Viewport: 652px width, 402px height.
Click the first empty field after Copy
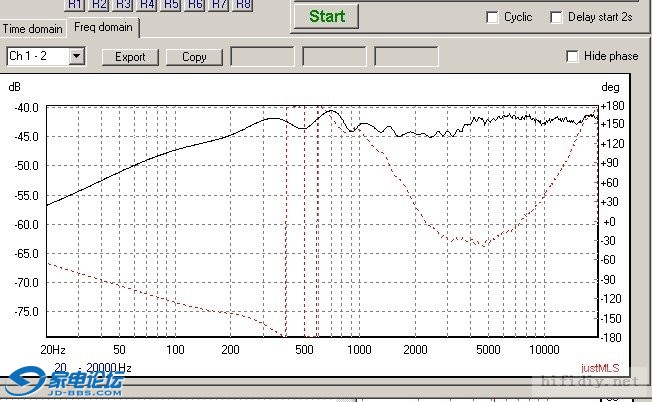[262, 57]
